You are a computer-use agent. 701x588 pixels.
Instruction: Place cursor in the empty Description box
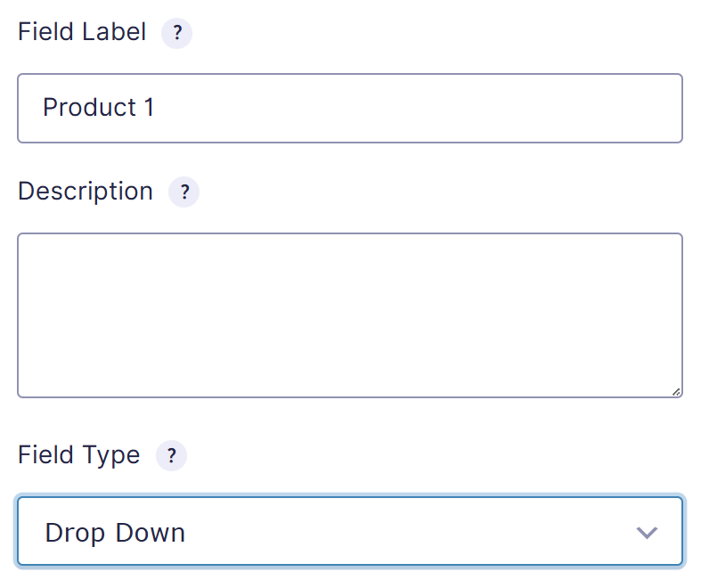tap(350, 314)
